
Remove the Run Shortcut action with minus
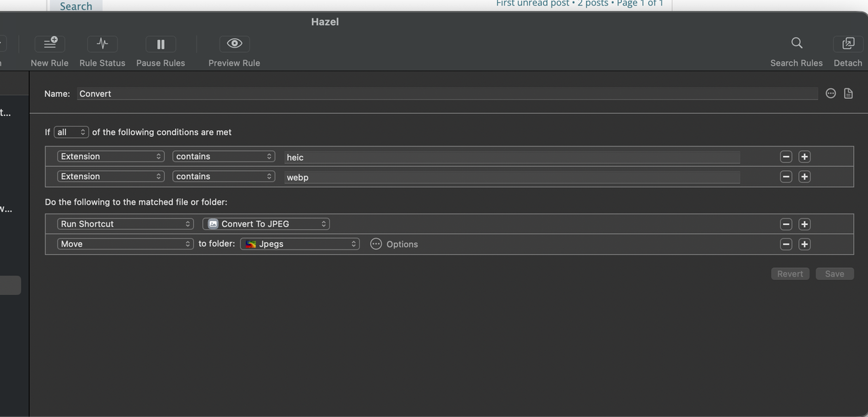pyautogui.click(x=786, y=224)
